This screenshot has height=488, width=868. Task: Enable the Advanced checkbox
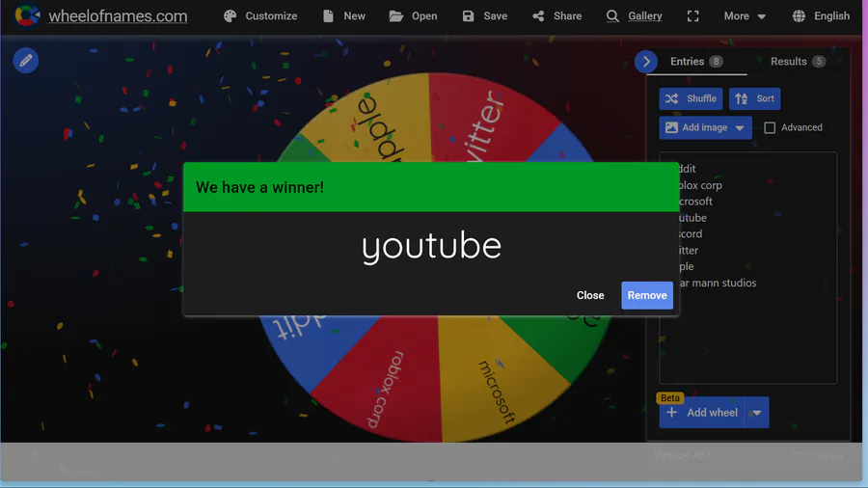point(770,128)
